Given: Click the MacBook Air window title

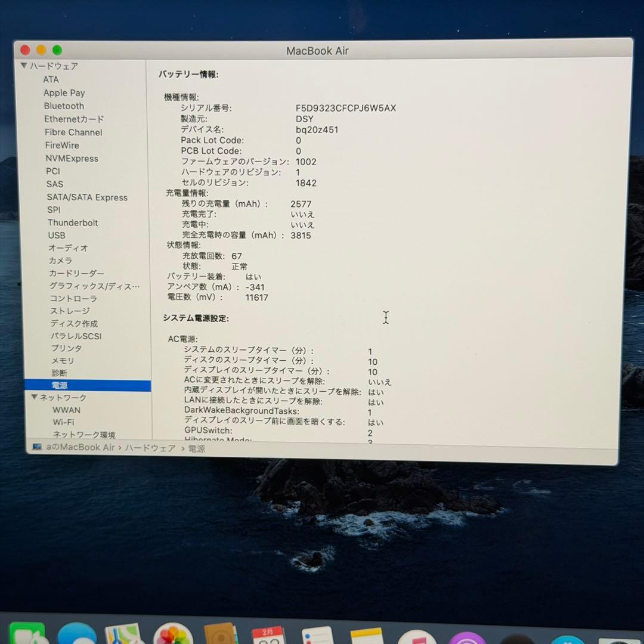Looking at the screenshot, I should (317, 51).
